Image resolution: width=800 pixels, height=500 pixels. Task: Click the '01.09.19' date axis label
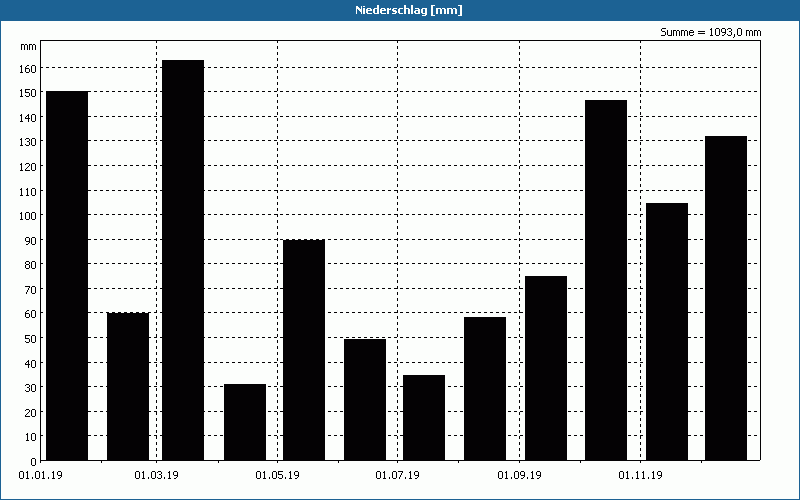pos(519,476)
